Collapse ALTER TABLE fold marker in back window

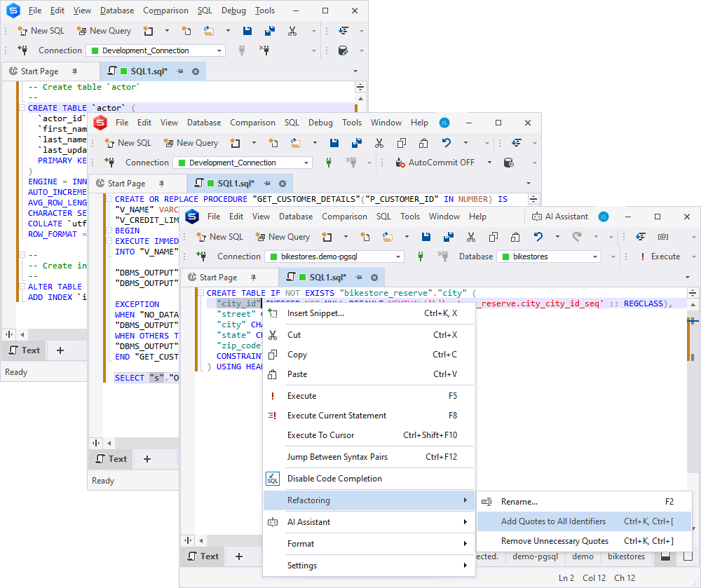pyautogui.click(x=22, y=287)
